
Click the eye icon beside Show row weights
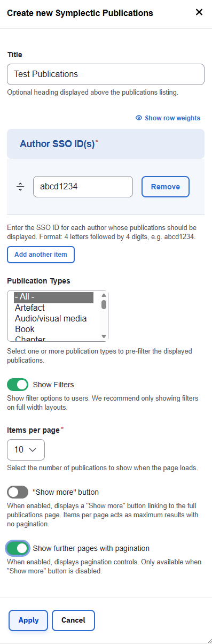(139, 118)
